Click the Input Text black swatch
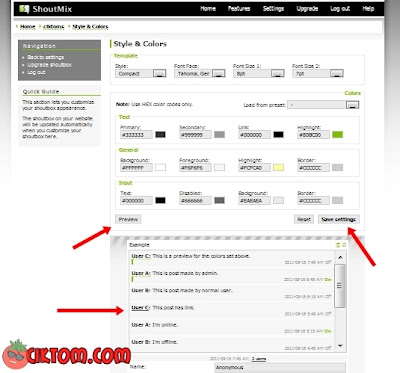Screen dimensions: 400x373 [x=160, y=201]
